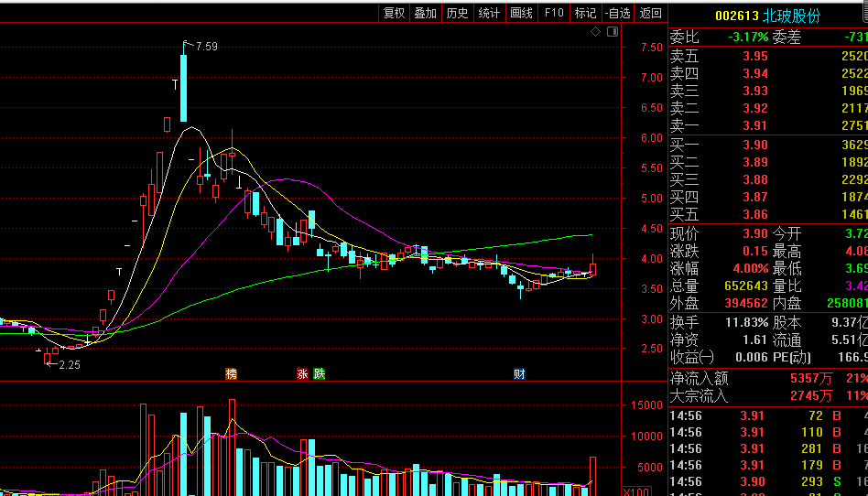The image size is (868, 496).
Task: Select the 14:56 trade with volume 110
Action: coord(768,432)
